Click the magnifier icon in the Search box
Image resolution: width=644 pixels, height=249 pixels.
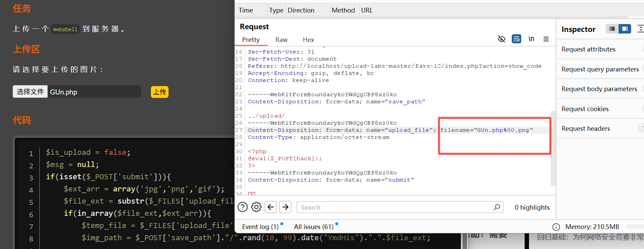tap(497, 207)
